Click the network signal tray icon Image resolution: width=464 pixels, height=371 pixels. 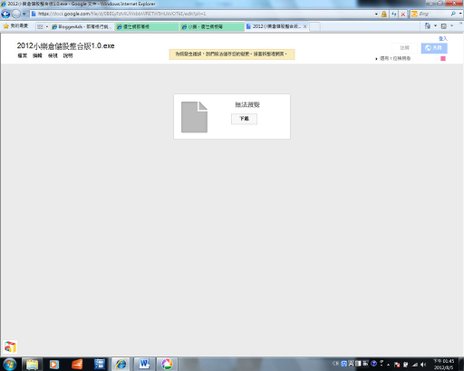(x=415, y=365)
